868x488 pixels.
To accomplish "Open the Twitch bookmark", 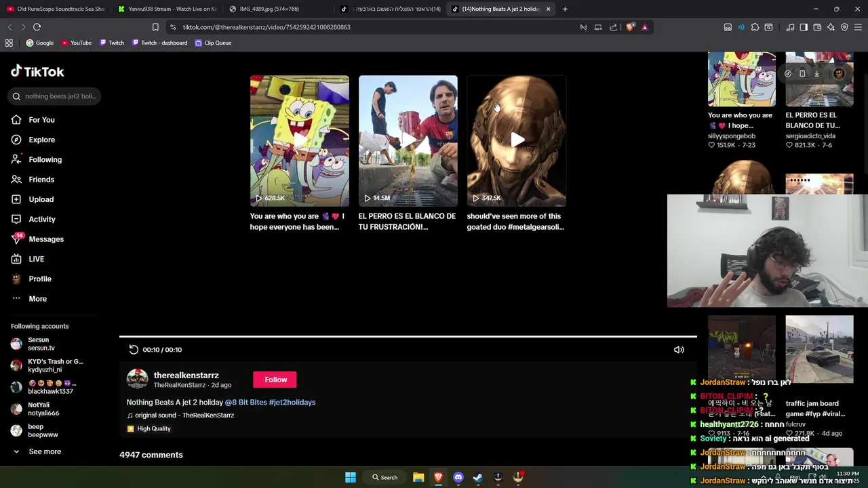I will point(112,43).
